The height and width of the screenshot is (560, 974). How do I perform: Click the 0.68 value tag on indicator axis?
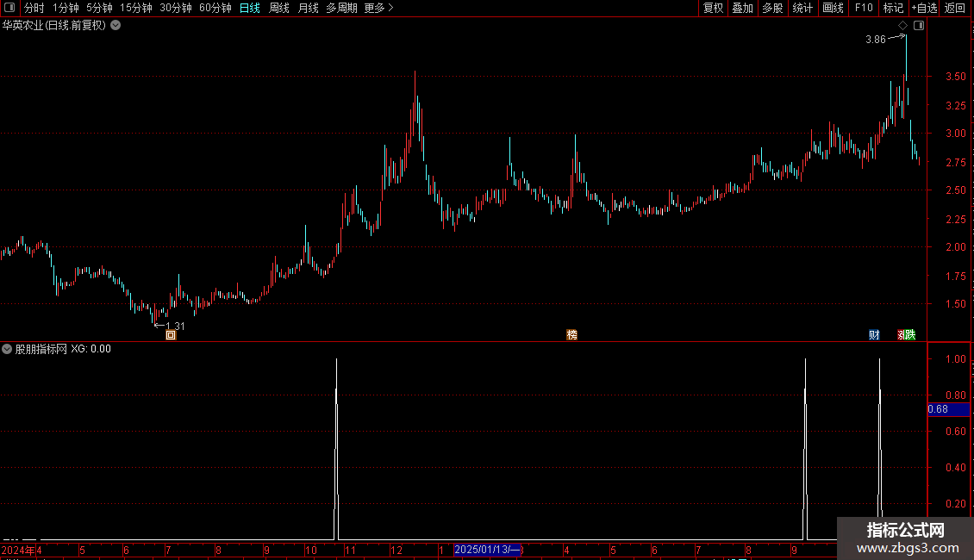click(x=948, y=409)
